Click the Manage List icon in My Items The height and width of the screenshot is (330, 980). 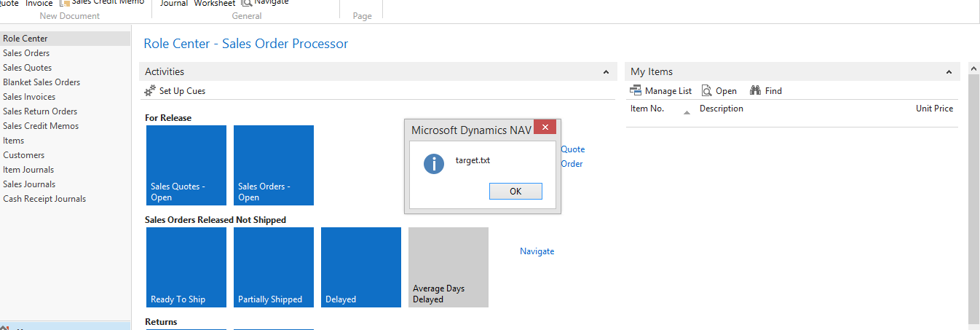pos(636,91)
